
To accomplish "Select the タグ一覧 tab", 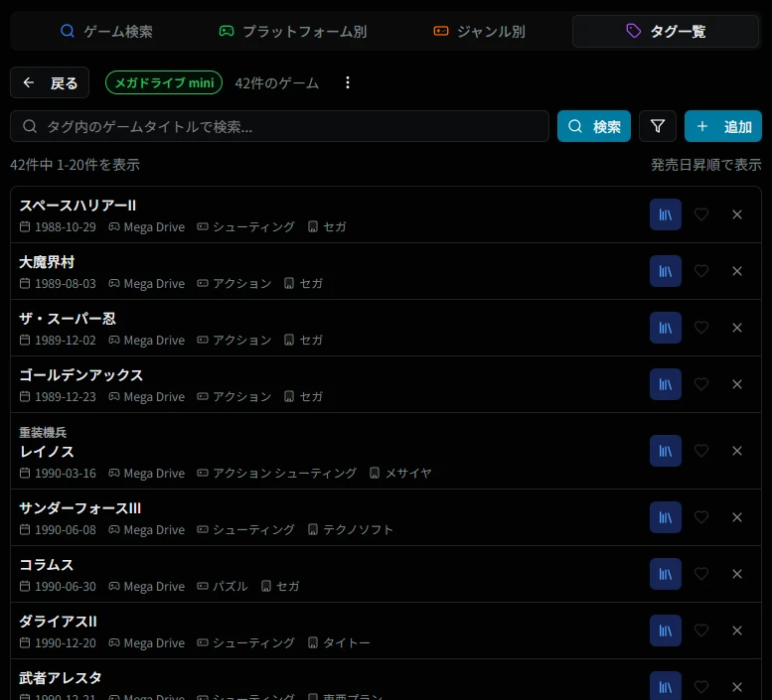I will pyautogui.click(x=665, y=32).
